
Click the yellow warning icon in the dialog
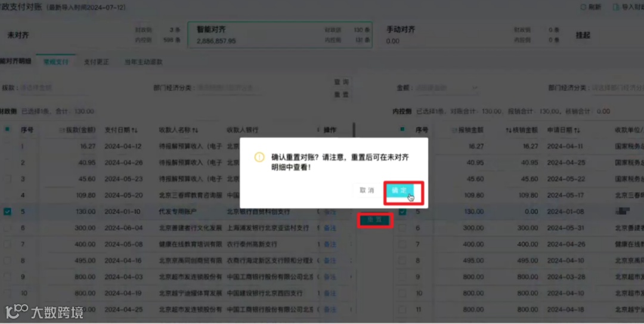259,157
